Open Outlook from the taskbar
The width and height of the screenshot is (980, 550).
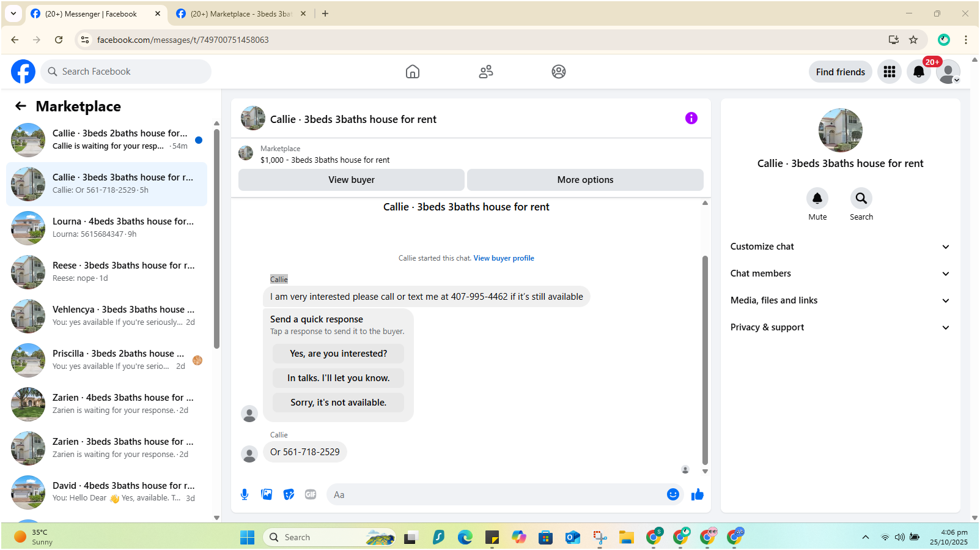[x=573, y=537]
